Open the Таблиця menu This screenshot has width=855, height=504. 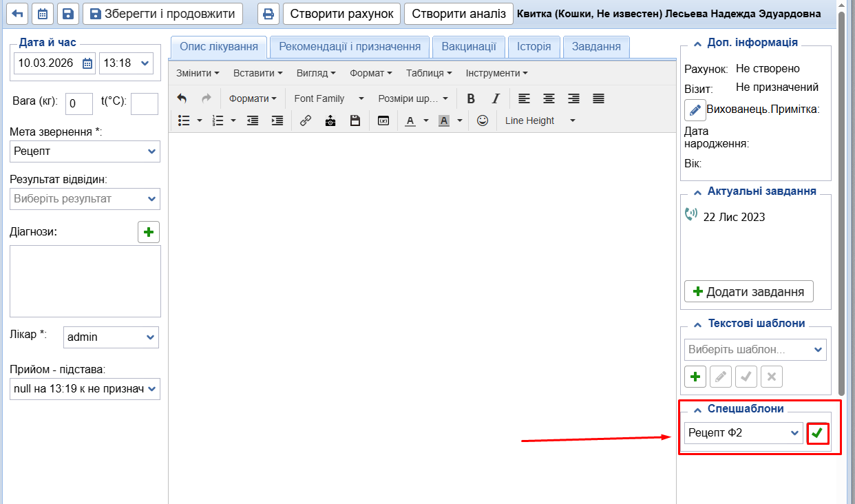point(428,73)
